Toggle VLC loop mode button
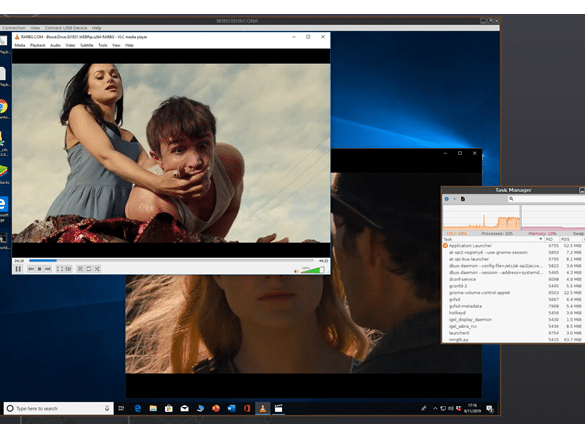The width and height of the screenshot is (585, 440). tap(89, 269)
